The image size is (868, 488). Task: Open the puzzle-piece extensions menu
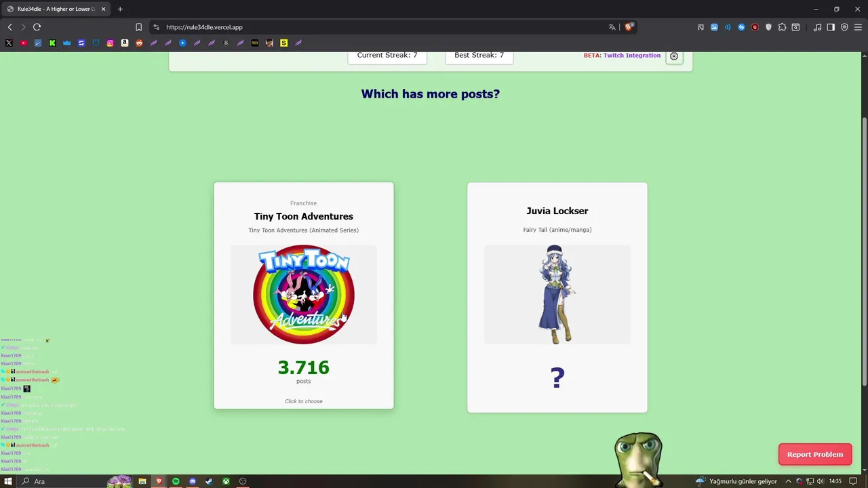click(782, 27)
